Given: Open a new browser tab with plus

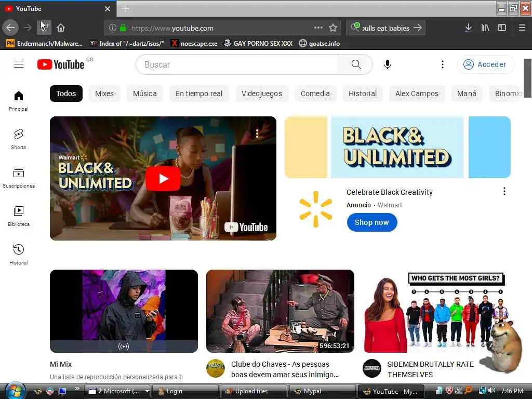Looking at the screenshot, I should pyautogui.click(x=125, y=8).
